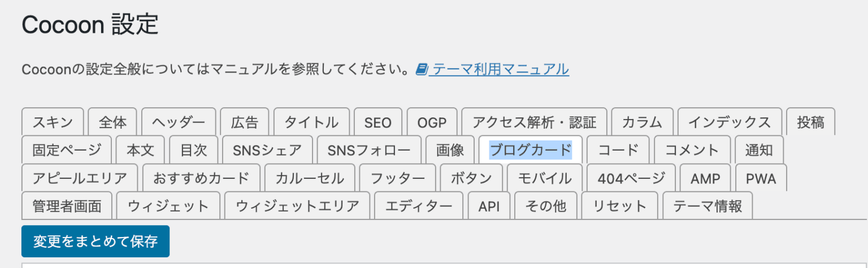Go to the OGP tab
Image resolution: width=868 pixels, height=268 pixels.
click(432, 122)
